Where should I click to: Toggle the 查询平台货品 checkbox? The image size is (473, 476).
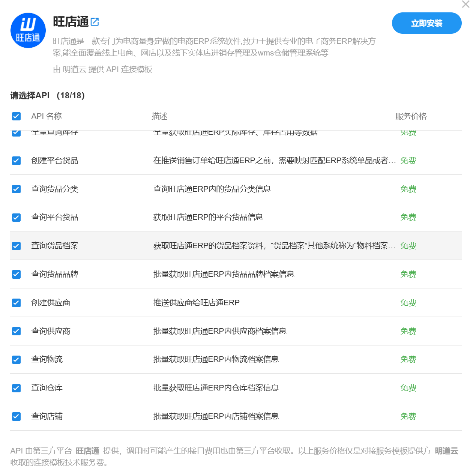pyautogui.click(x=16, y=217)
